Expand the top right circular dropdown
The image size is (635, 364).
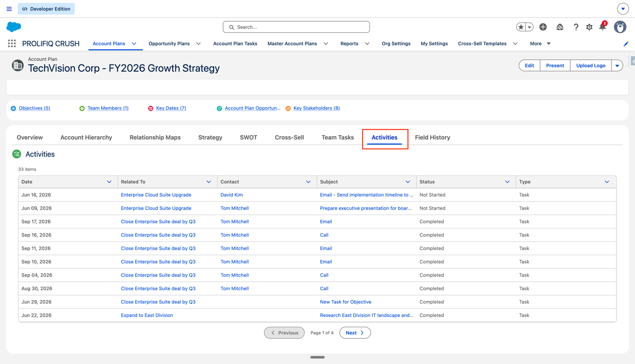click(x=623, y=9)
